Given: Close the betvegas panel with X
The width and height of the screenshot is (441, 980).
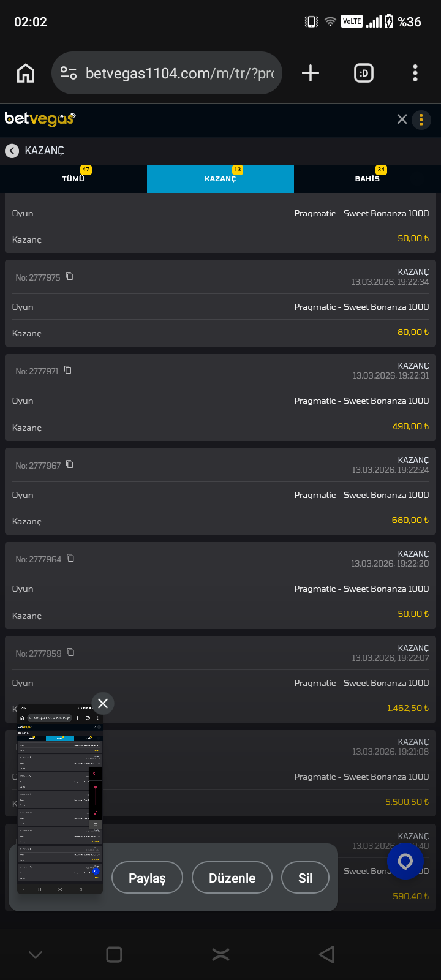Looking at the screenshot, I should click(402, 119).
